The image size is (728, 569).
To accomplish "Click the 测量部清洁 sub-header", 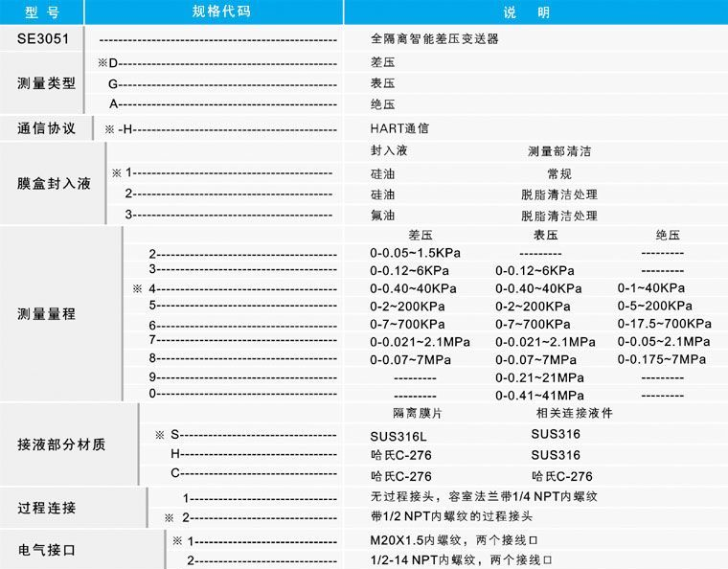I will (559, 150).
